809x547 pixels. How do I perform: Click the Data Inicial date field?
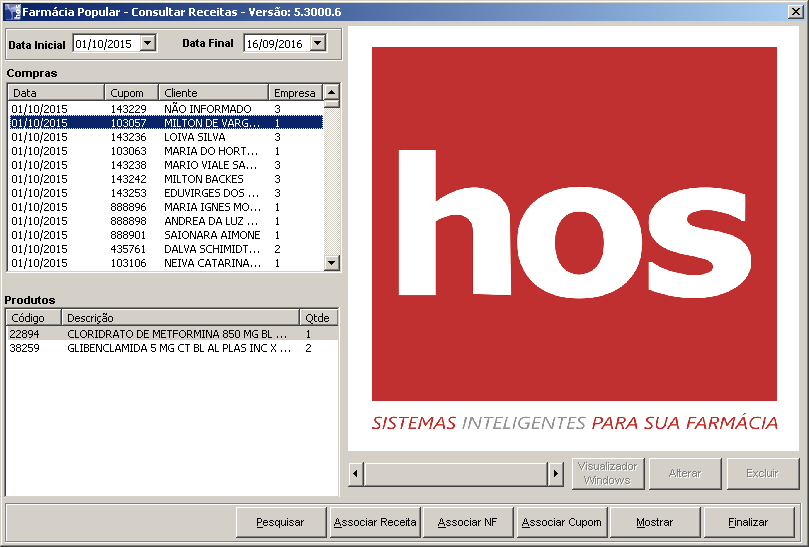click(x=105, y=43)
